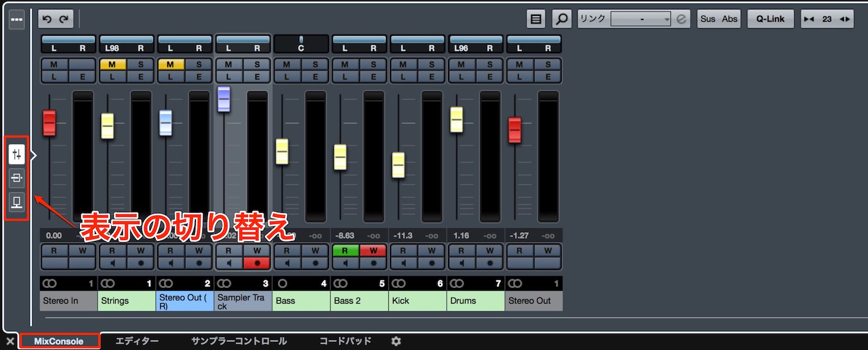Image resolution: width=868 pixels, height=350 pixels.
Task: Disable red Write automation on Bass 2
Action: coord(372,250)
